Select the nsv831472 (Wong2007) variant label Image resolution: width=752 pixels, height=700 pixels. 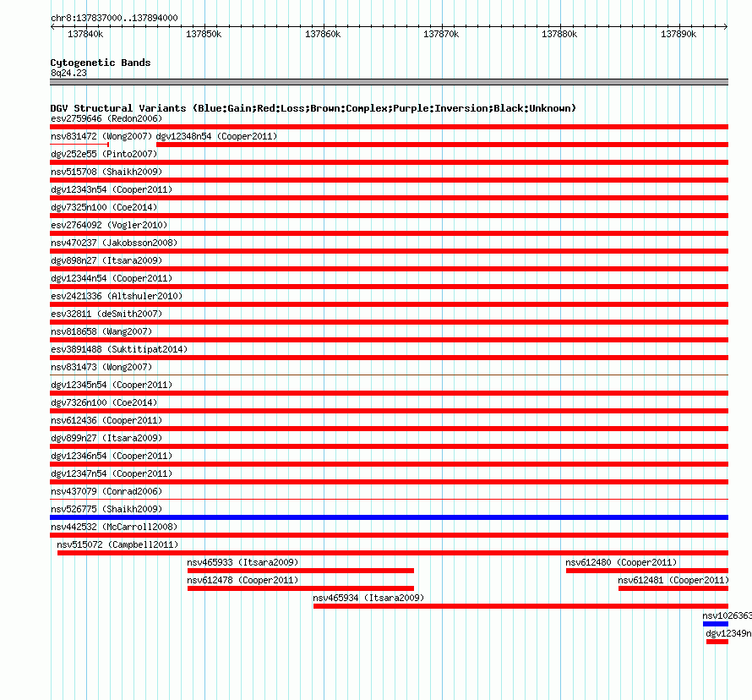pyautogui.click(x=101, y=136)
